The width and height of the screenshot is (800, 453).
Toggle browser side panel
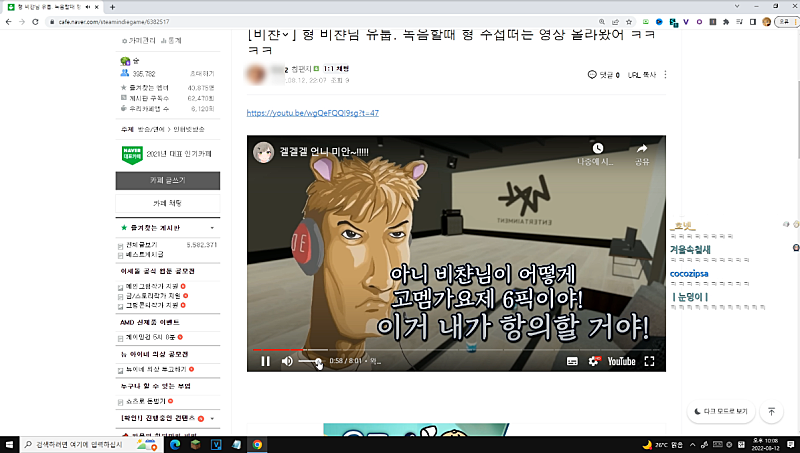click(753, 22)
